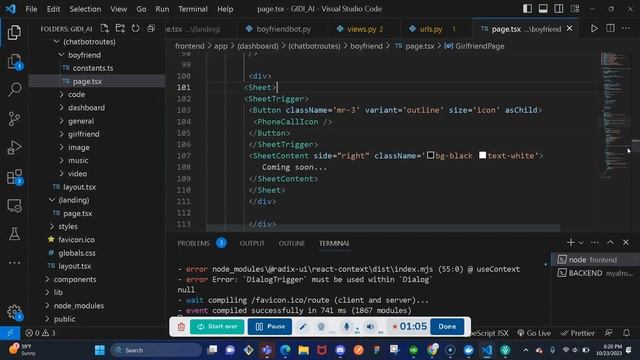Viewport: 640px width, 360px height.
Task: Click Go Live in status bar
Action: [534, 333]
